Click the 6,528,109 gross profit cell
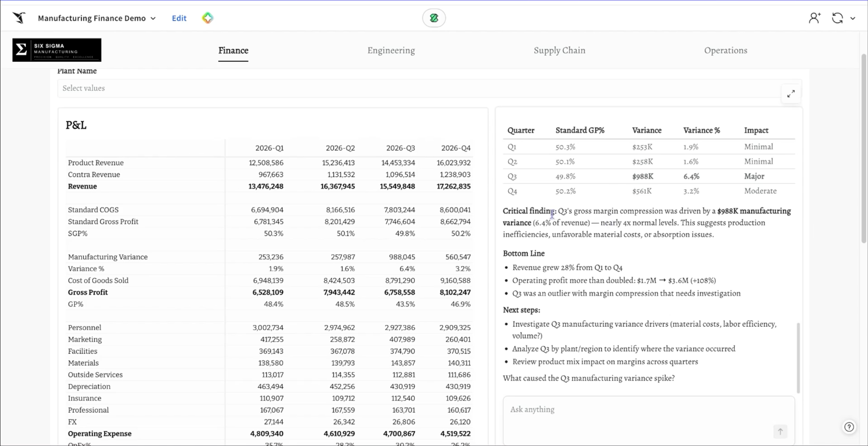The image size is (868, 446). (268, 292)
